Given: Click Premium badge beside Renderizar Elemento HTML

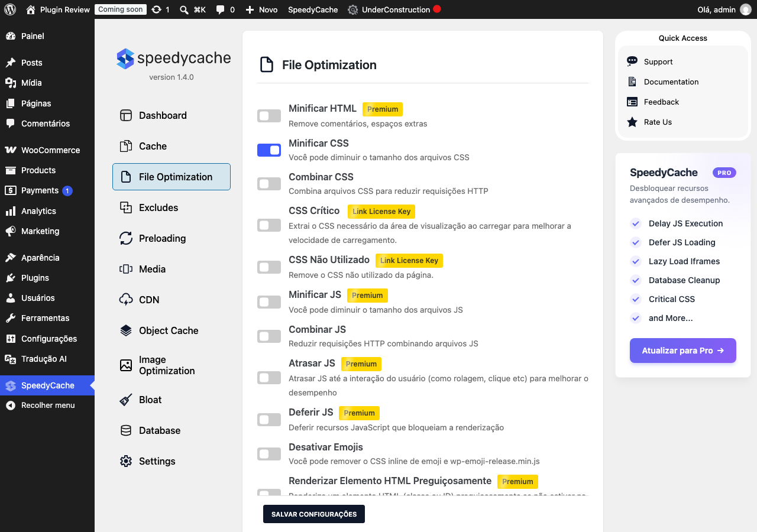Looking at the screenshot, I should [517, 482].
